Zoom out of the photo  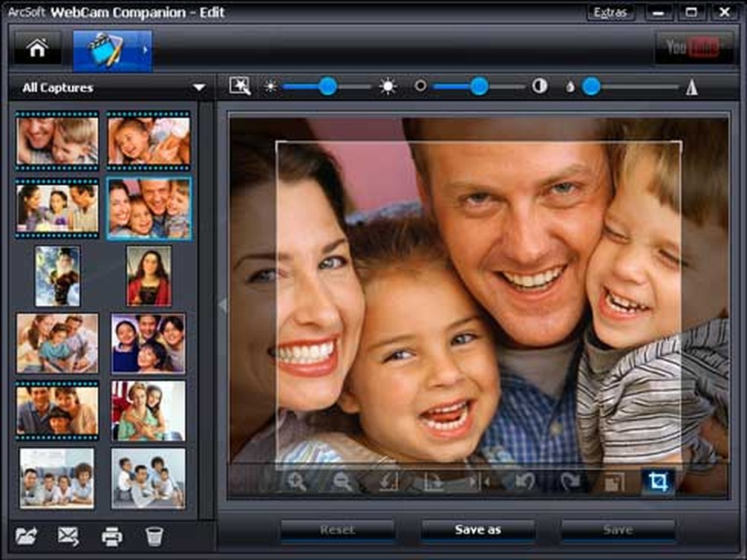point(342,482)
